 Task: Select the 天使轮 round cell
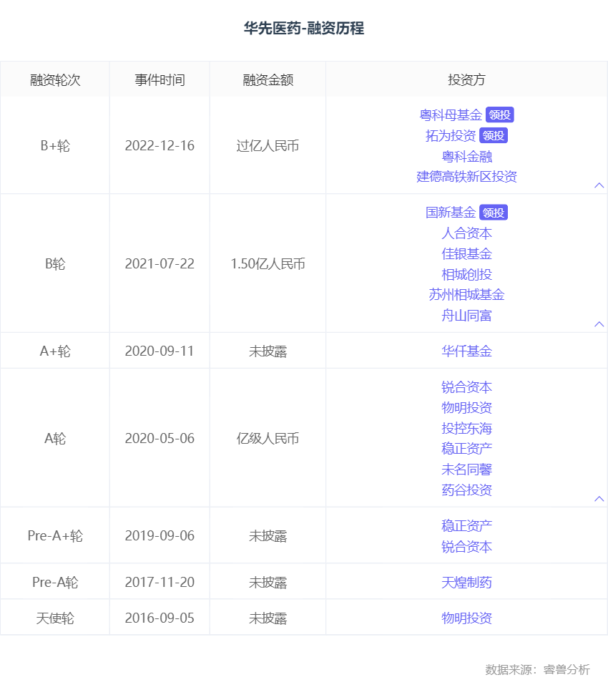(x=55, y=618)
